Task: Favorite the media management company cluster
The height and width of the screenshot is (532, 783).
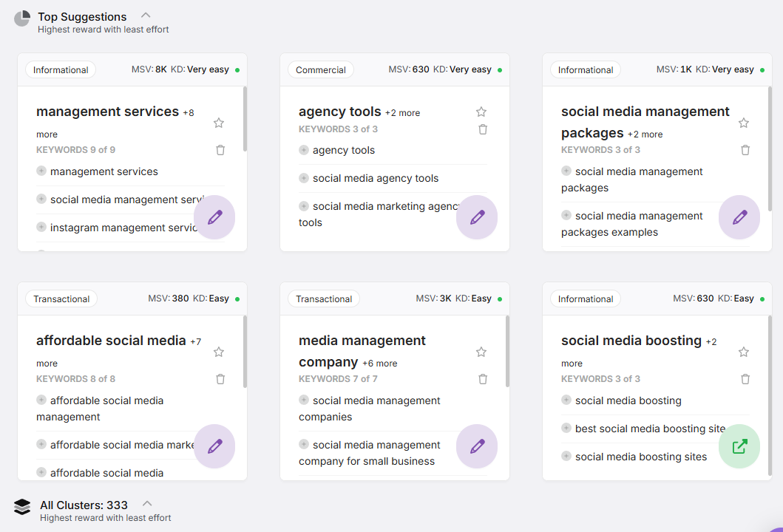Action: 481,352
